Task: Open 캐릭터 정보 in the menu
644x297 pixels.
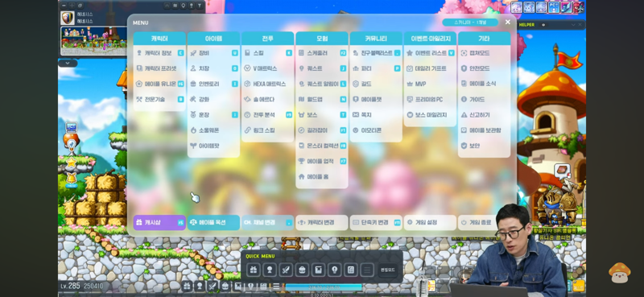Action: point(159,53)
